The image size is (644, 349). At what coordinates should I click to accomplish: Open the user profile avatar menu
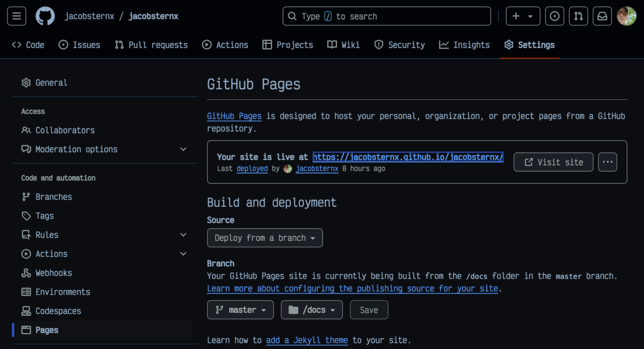point(626,17)
